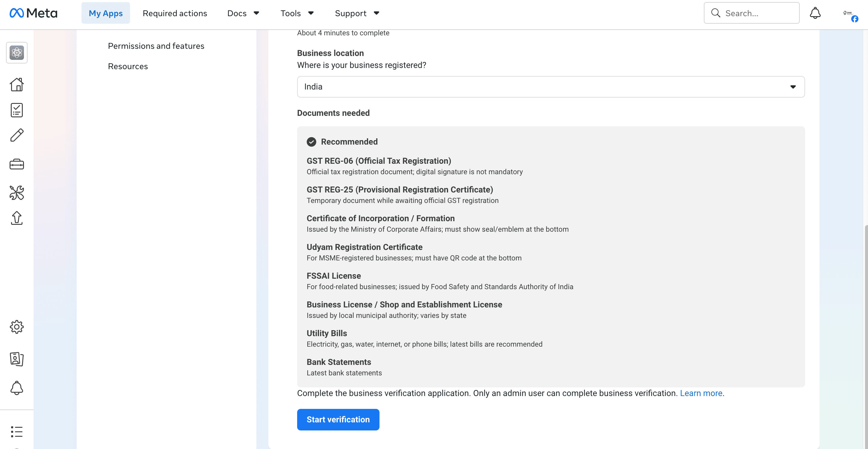This screenshot has width=868, height=449.
Task: Click GST REG-06 (Official Tax Registration)
Action: coord(379,161)
